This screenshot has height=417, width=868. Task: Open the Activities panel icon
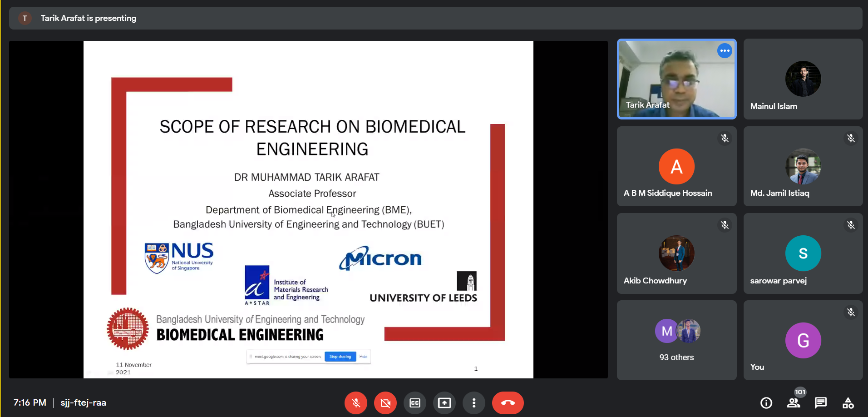848,403
